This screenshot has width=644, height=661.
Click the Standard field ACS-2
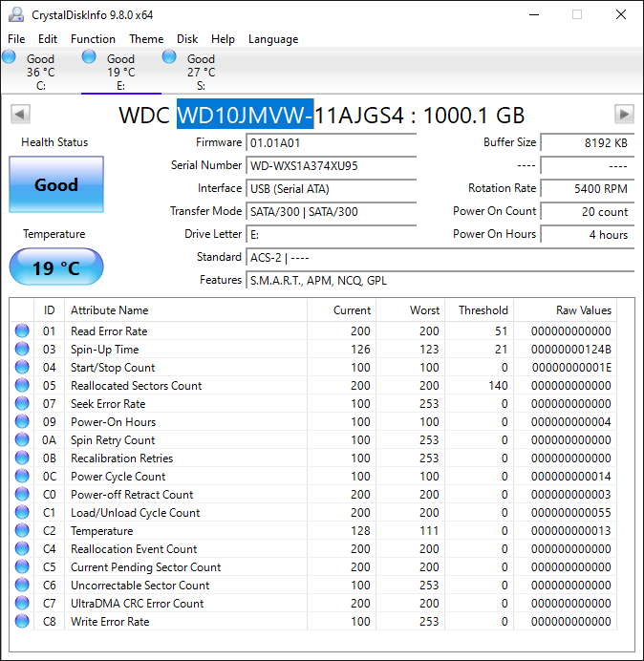click(x=440, y=258)
